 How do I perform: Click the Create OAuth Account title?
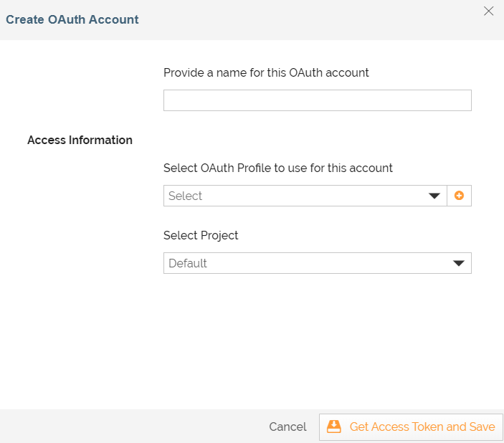click(72, 19)
